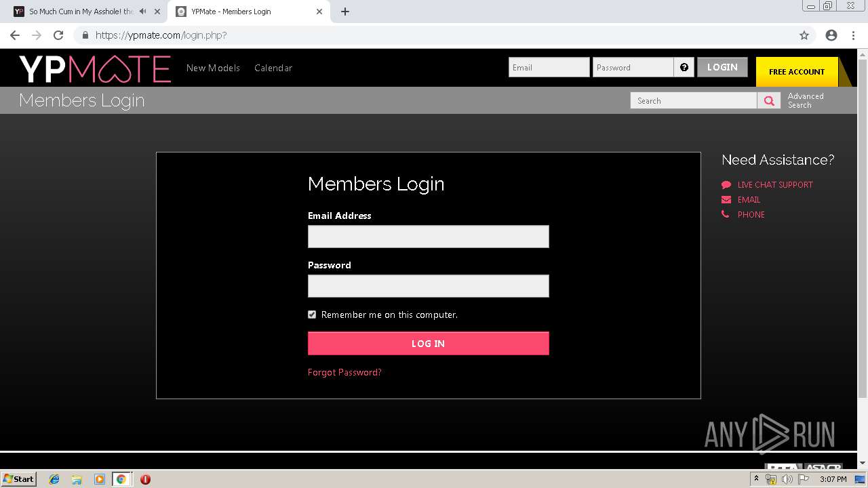Close the first browser tab

[x=157, y=12]
